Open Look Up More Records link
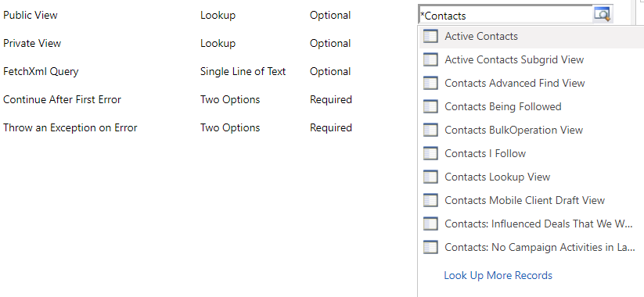Image resolution: width=644 pixels, height=297 pixels. (498, 275)
